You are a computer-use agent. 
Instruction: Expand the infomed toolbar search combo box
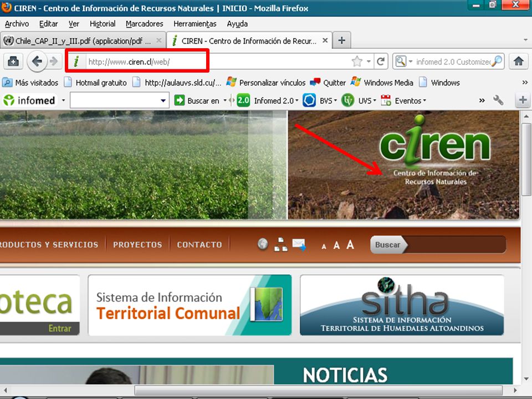coord(163,100)
